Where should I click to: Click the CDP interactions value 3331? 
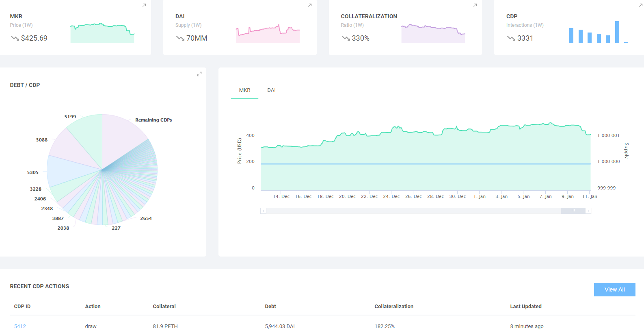[525, 38]
